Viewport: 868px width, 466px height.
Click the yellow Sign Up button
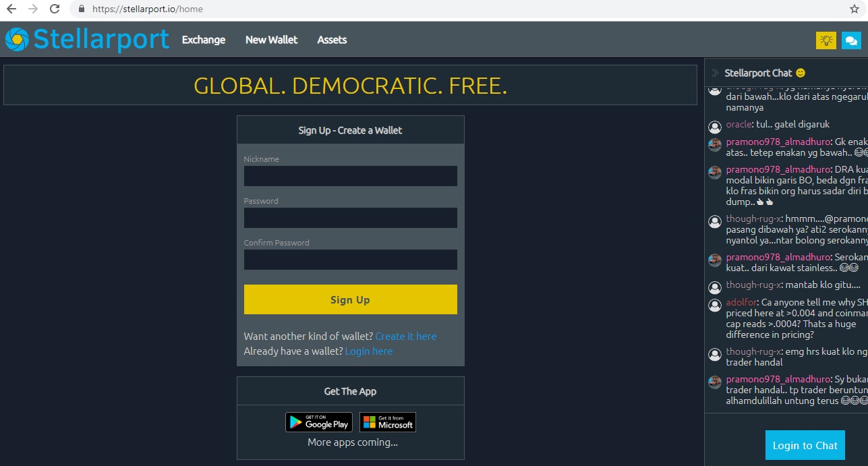pos(351,299)
